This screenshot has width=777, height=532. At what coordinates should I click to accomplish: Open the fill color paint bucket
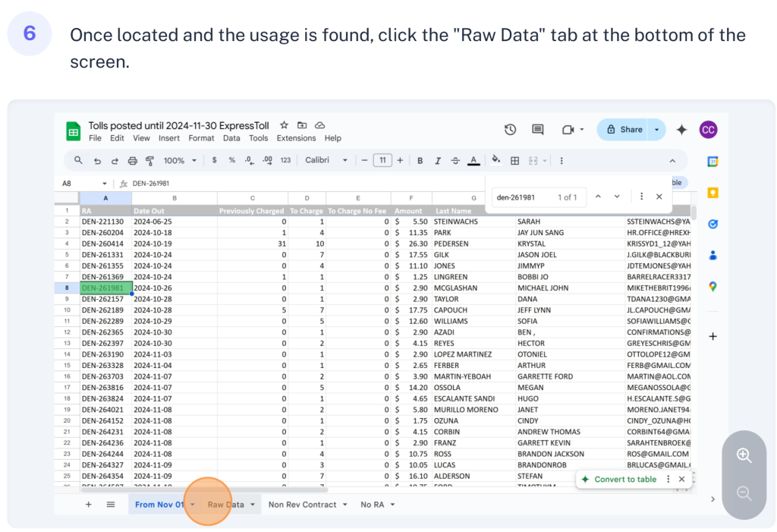click(495, 161)
